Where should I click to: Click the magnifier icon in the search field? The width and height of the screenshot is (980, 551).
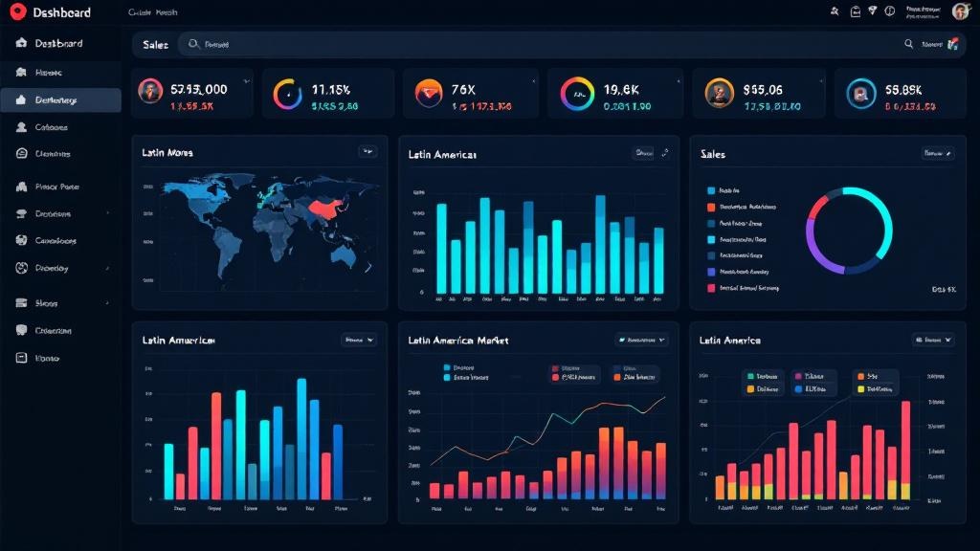tap(194, 44)
